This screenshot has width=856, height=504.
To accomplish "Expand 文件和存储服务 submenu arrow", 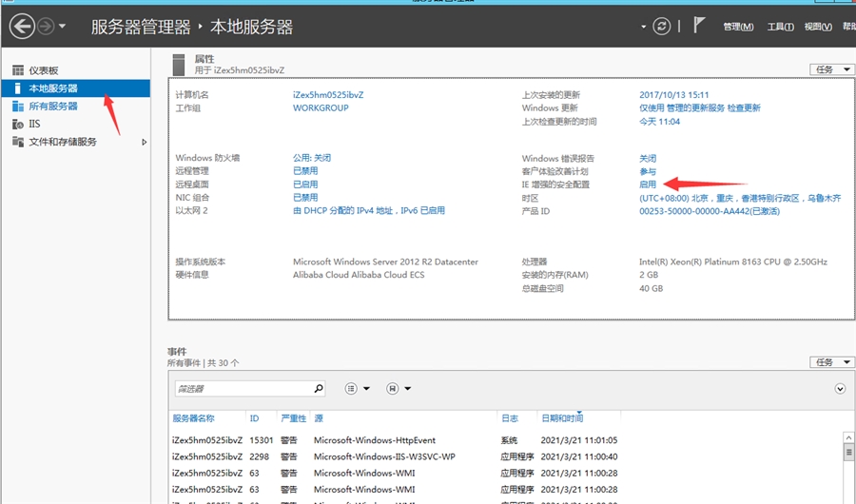I will click(144, 142).
